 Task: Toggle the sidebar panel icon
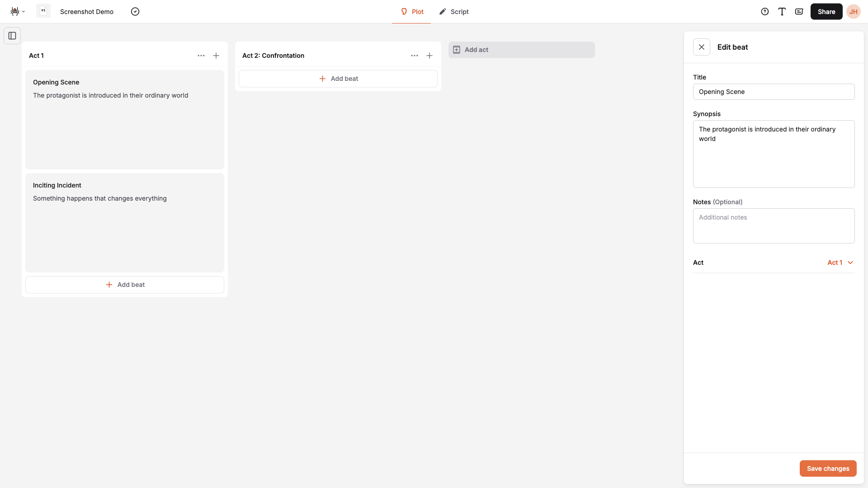point(12,36)
